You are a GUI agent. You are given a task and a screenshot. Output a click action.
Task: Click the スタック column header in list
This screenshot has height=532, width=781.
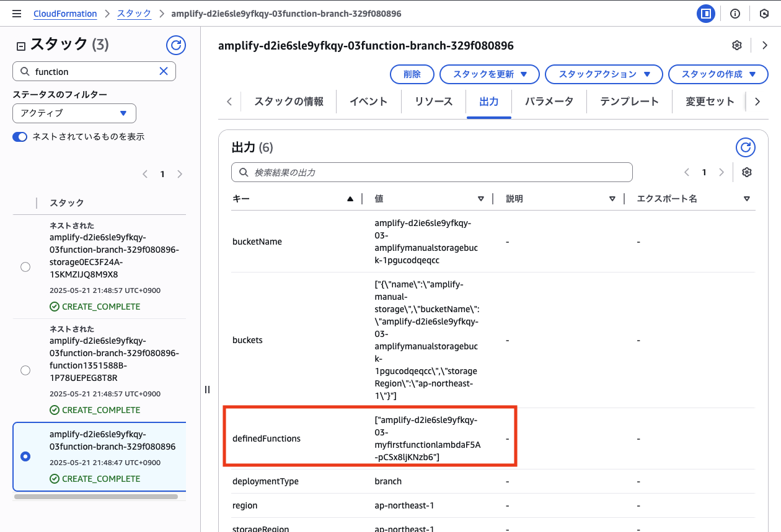67,203
